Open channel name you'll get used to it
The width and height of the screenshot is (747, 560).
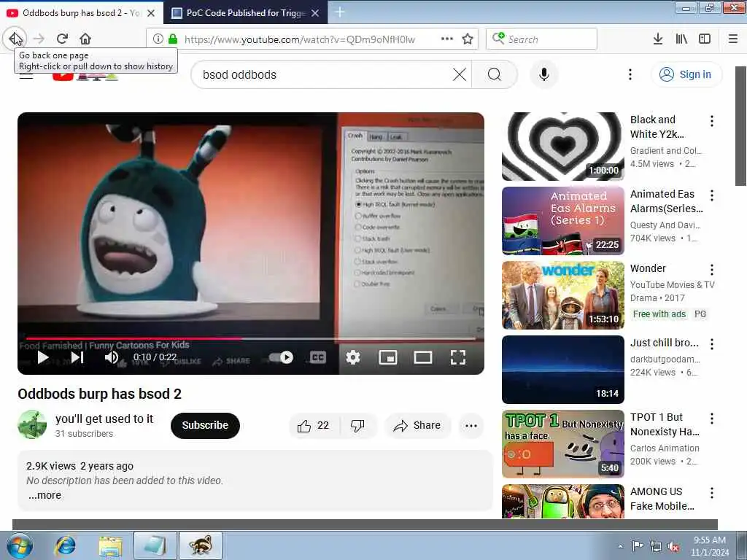104,419
